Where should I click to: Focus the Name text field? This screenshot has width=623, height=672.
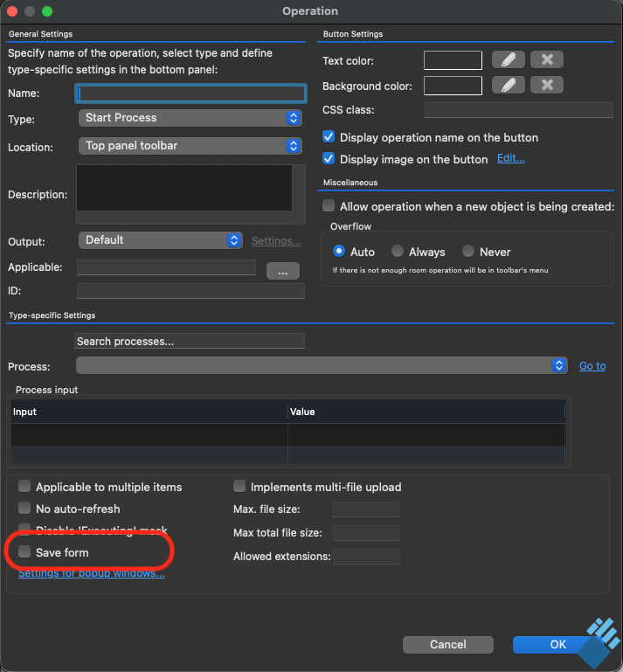(190, 93)
